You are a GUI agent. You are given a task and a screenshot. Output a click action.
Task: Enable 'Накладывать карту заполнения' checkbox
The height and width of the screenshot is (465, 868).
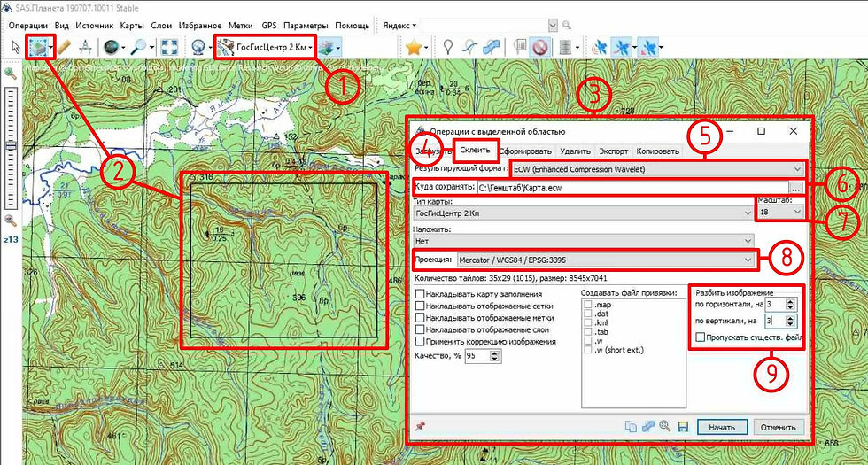coord(420,294)
